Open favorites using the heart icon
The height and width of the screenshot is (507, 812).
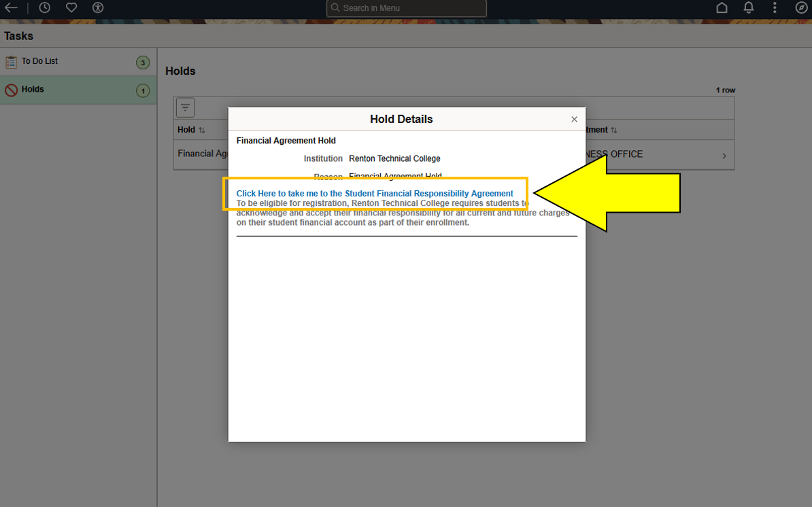pyautogui.click(x=71, y=7)
